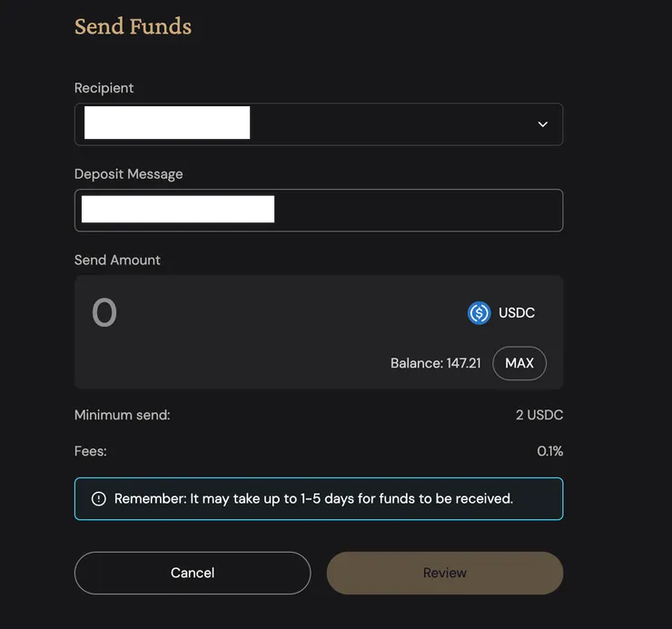The image size is (672, 629).
Task: Click the 1-5 days reminder message text
Action: 313,499
